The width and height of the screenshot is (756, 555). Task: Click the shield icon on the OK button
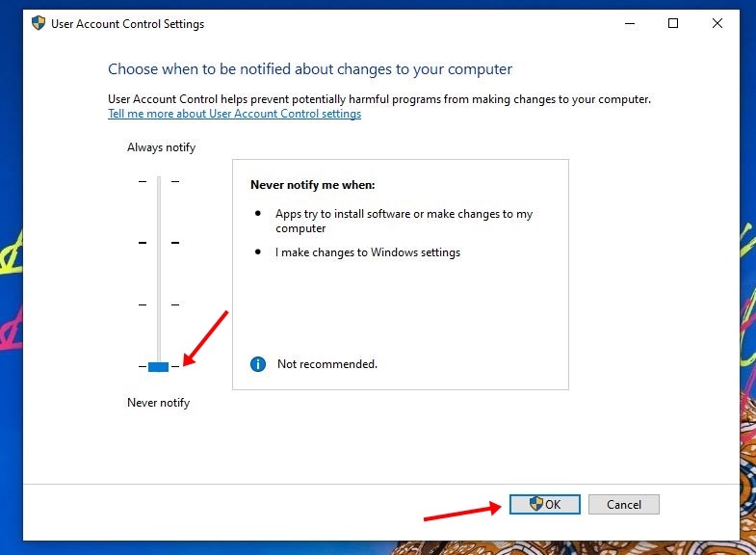point(535,504)
